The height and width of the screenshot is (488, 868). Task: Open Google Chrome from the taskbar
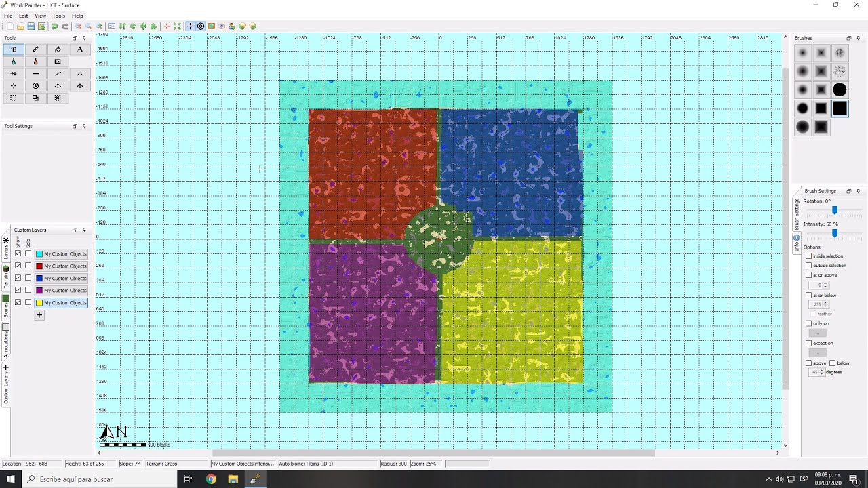[x=211, y=479]
